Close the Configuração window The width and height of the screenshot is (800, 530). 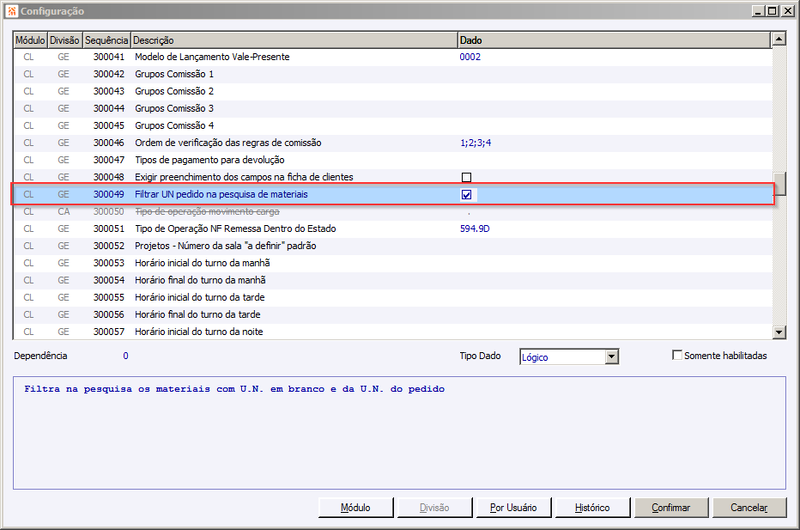pyautogui.click(x=787, y=11)
